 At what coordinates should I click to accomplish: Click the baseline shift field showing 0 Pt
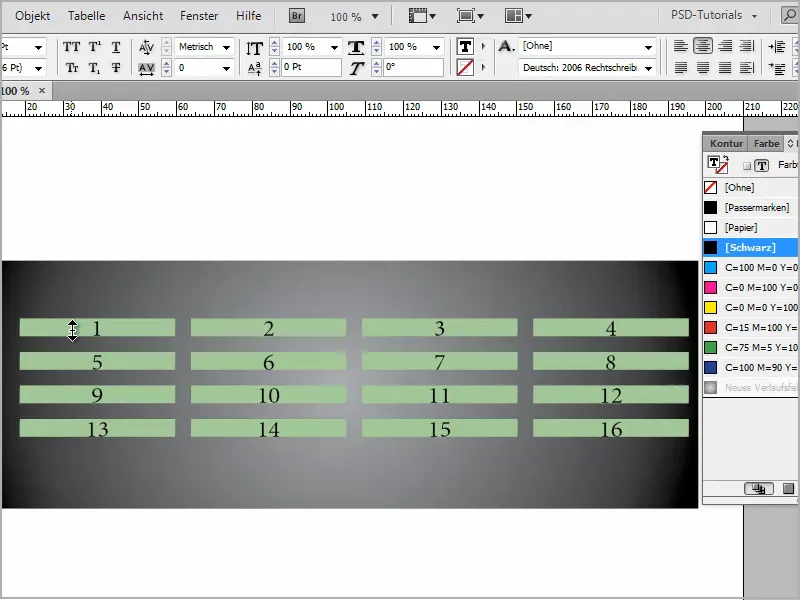[311, 67]
